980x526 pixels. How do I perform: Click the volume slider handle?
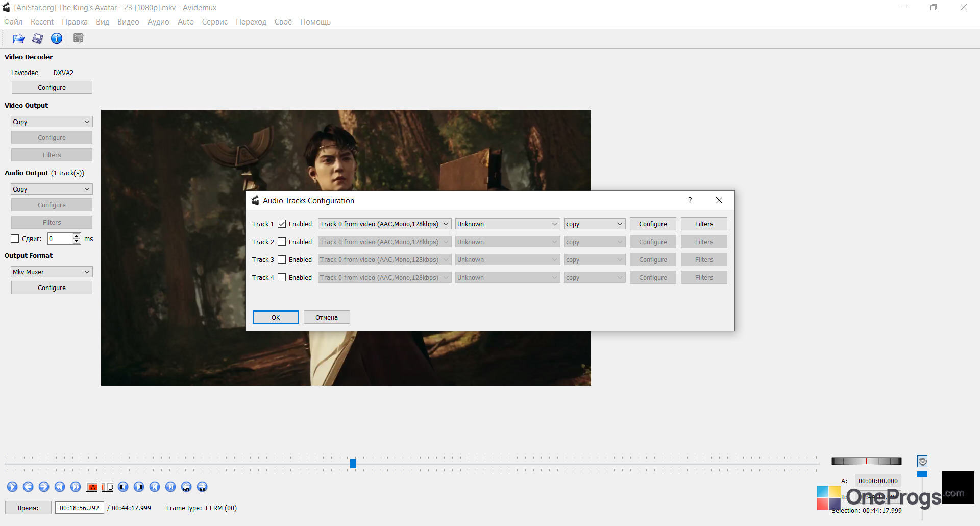coord(922,474)
